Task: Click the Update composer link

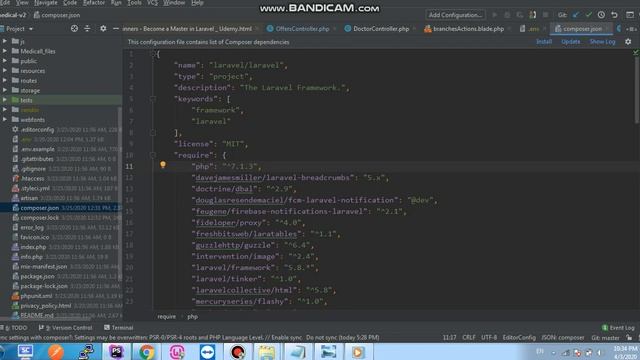Action: [x=571, y=42]
